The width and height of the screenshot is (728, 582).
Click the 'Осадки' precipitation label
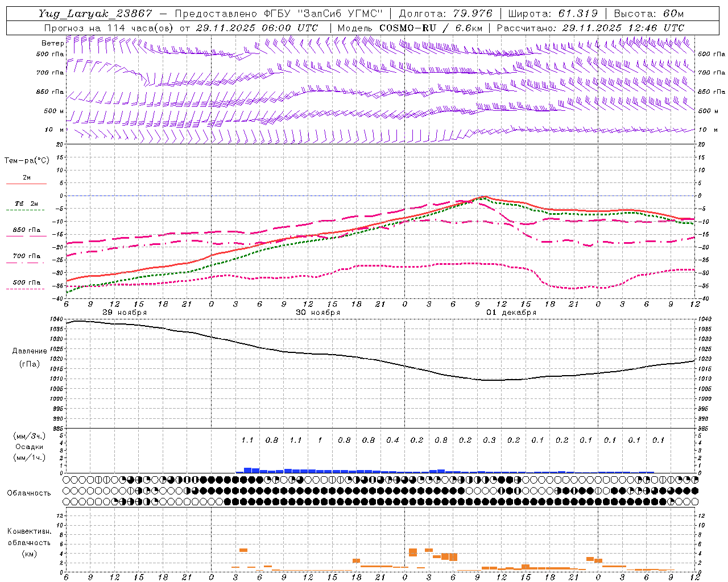click(x=30, y=447)
